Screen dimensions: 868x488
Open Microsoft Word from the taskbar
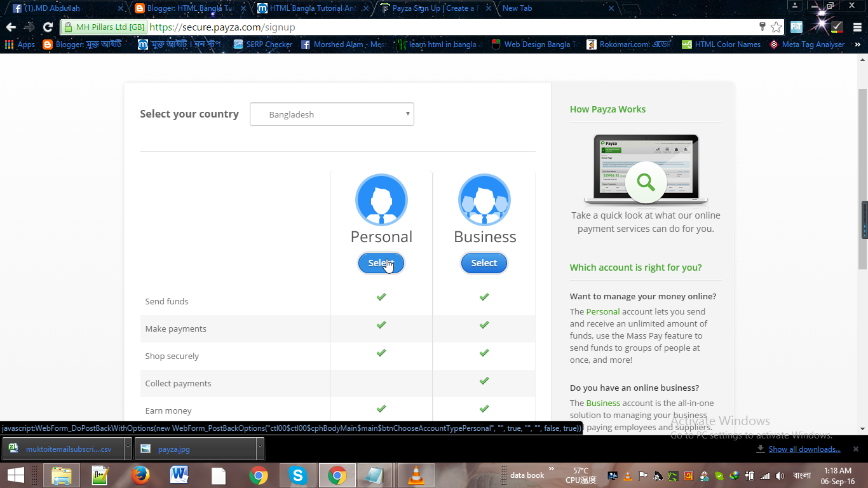(179, 475)
